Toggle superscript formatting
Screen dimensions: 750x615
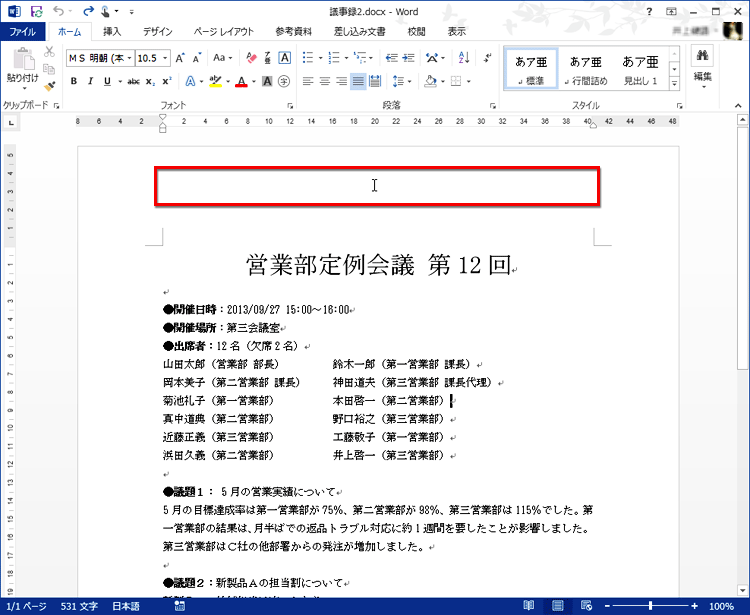pyautogui.click(x=166, y=82)
